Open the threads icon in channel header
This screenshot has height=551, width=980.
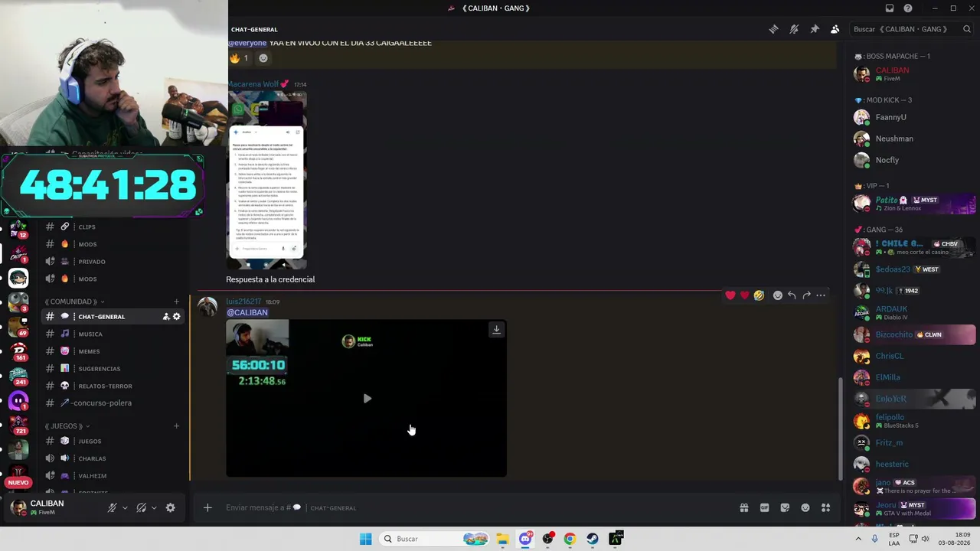point(773,29)
